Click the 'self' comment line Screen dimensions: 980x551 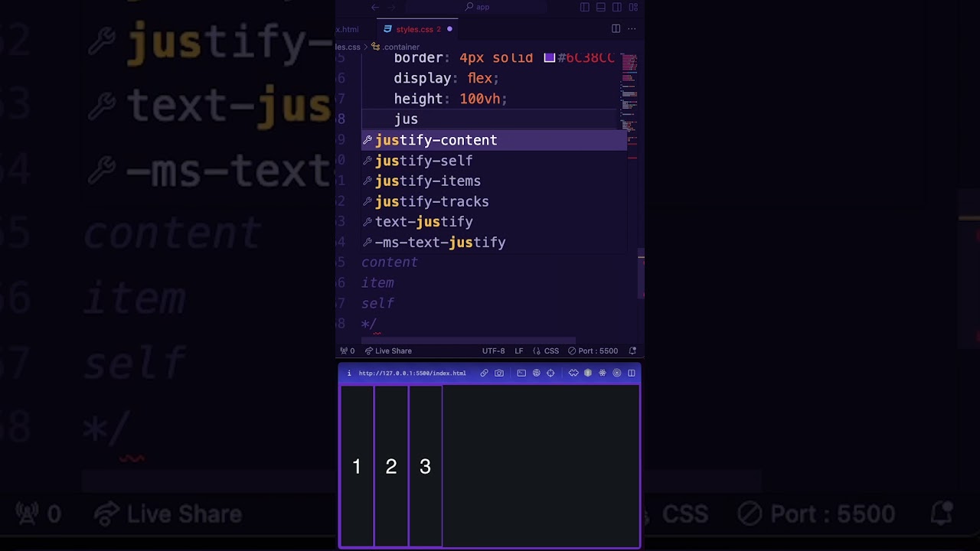coord(377,303)
